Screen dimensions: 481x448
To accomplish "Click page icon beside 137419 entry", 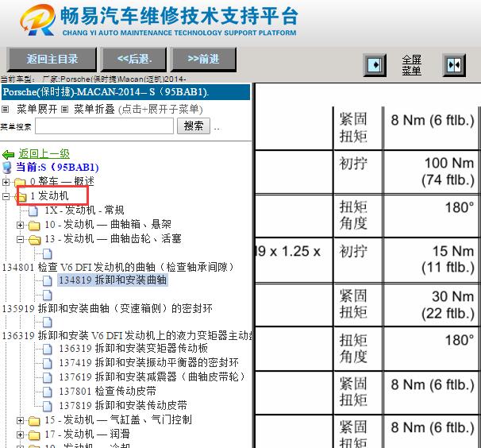I will (x=48, y=363).
